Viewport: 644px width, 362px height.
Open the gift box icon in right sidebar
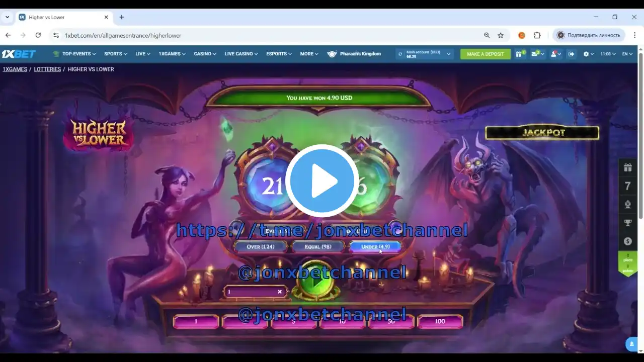point(627,167)
